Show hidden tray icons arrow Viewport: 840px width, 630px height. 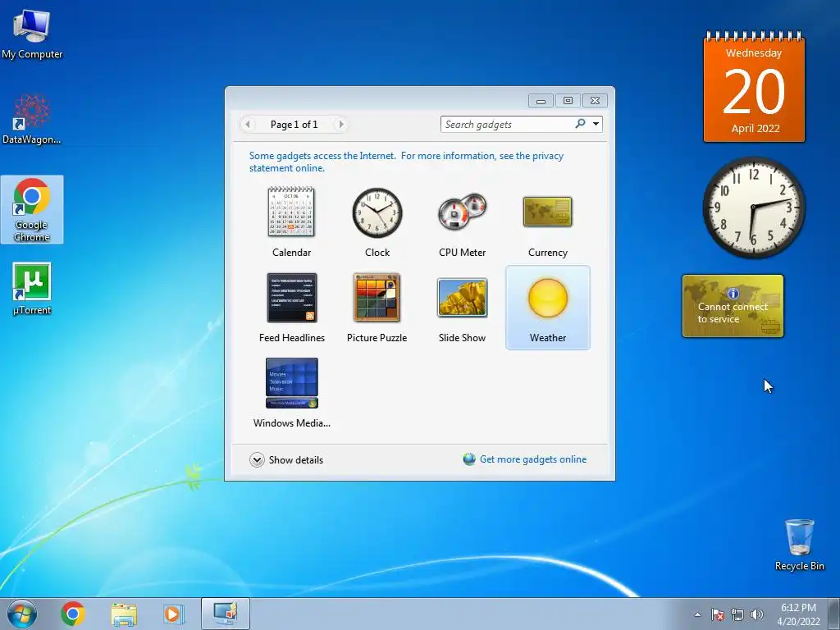tap(697, 614)
